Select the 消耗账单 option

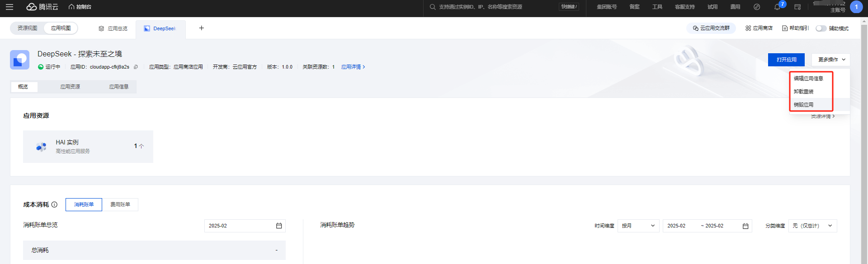(x=84, y=204)
